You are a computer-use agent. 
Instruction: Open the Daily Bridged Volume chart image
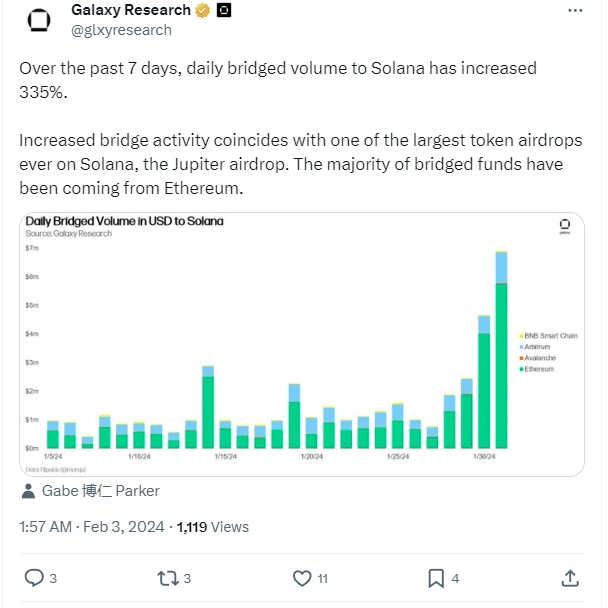(x=302, y=344)
